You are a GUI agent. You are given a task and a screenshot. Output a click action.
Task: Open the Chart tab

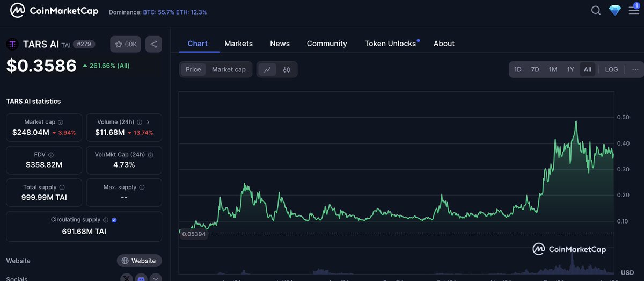pyautogui.click(x=197, y=44)
